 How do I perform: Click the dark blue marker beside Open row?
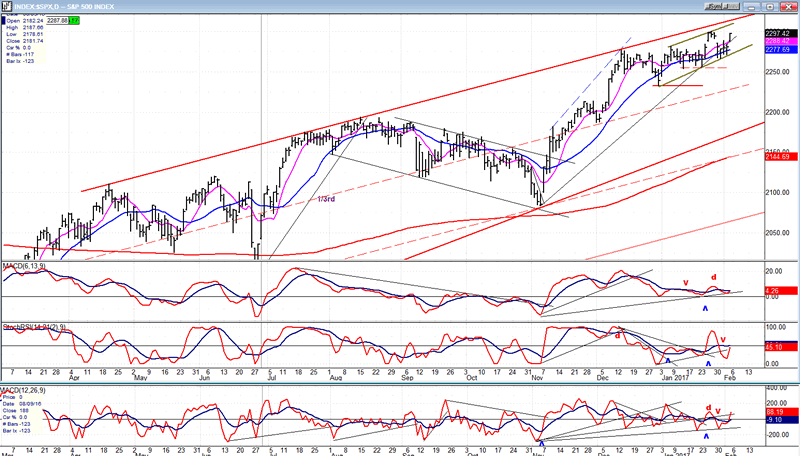point(4,21)
